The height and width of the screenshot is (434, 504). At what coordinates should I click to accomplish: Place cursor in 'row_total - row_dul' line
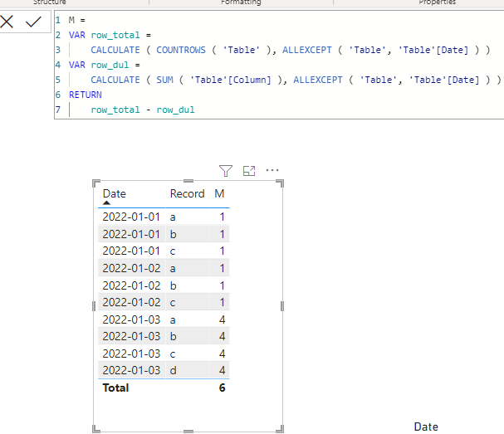tap(143, 110)
